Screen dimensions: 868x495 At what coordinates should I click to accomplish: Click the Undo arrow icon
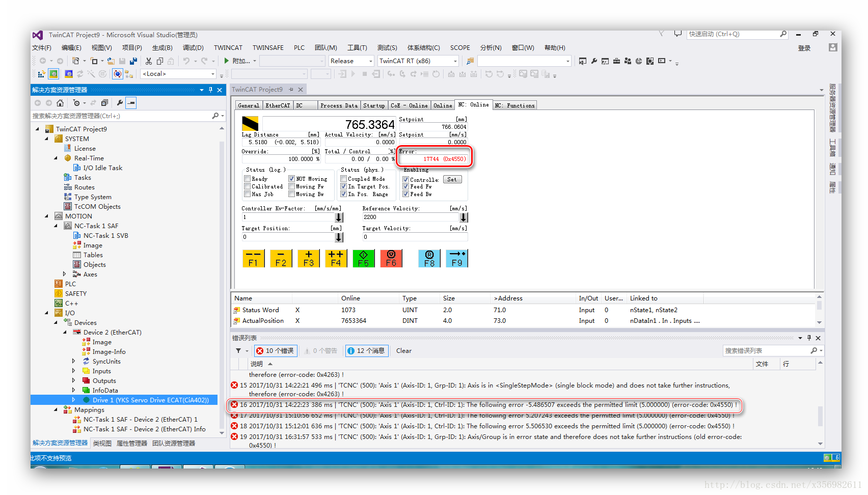[x=186, y=61]
